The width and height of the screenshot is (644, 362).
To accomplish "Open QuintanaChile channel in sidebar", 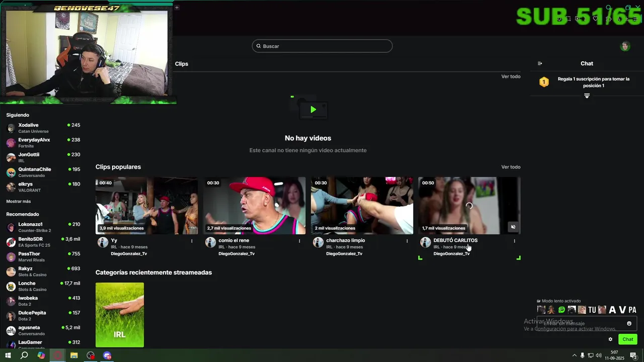I will click(x=43, y=172).
